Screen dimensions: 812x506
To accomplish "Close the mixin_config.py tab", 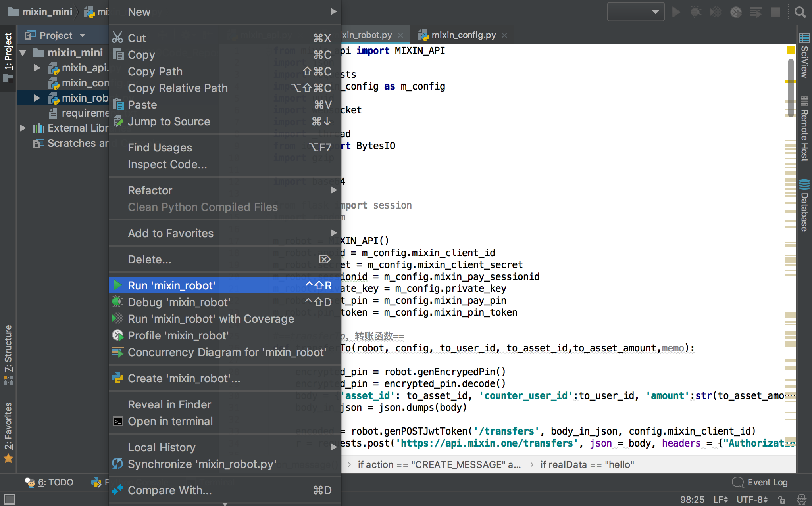I will click(x=504, y=35).
